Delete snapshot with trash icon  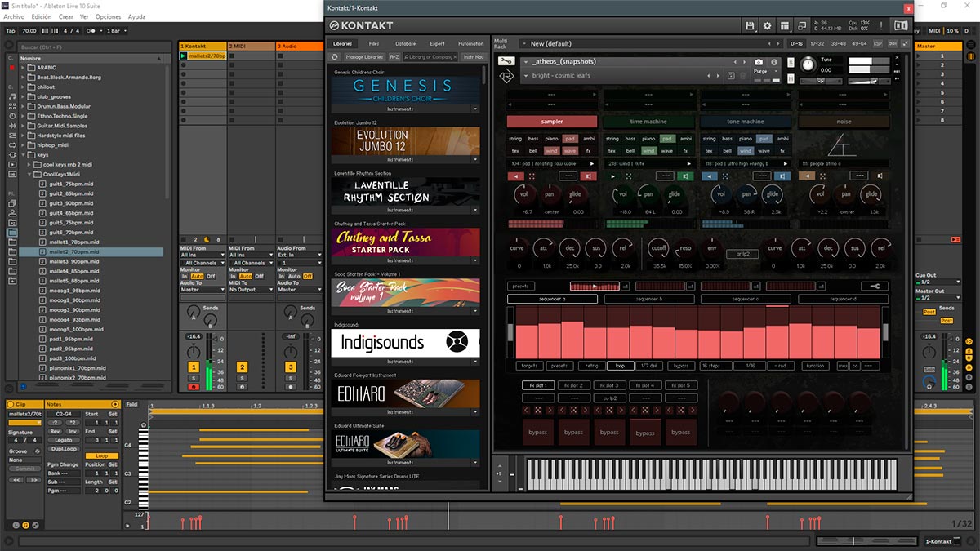743,76
